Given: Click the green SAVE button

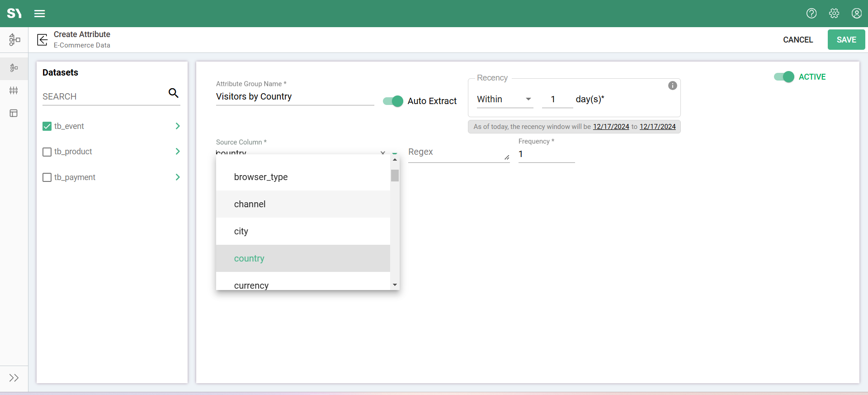Looking at the screenshot, I should coord(846,40).
